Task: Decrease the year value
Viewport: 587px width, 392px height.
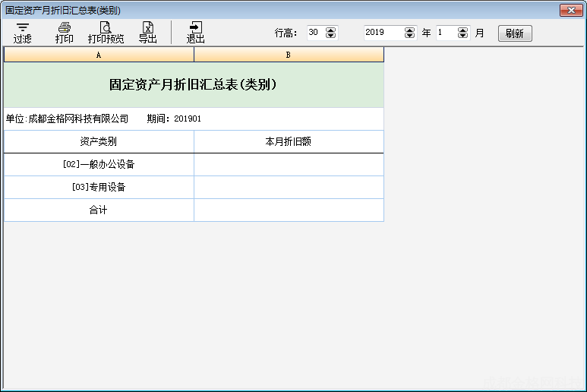Action: click(x=410, y=36)
